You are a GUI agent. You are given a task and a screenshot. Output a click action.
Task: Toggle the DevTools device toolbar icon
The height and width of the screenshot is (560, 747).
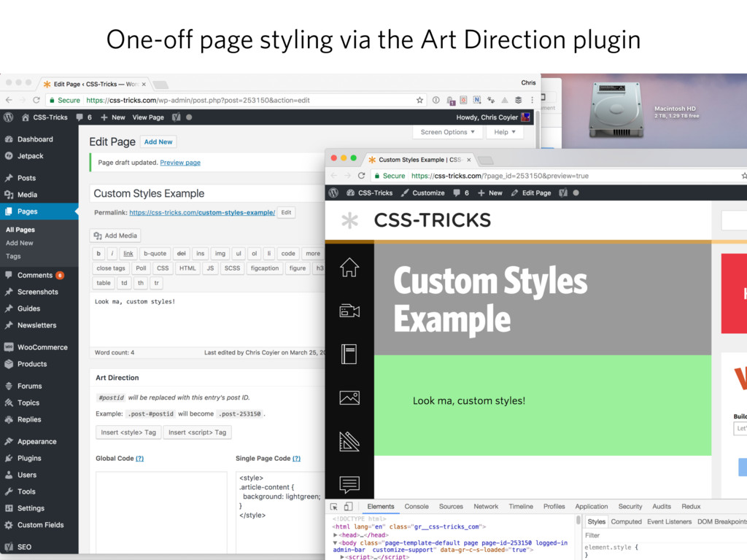[348, 507]
